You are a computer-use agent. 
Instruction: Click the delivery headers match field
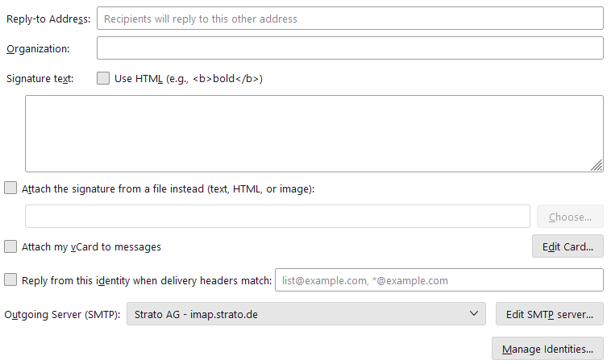pyautogui.click(x=439, y=280)
